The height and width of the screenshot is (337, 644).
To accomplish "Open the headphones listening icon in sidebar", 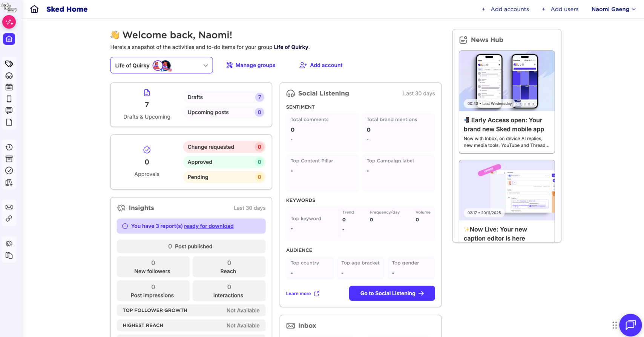I will point(9,76).
